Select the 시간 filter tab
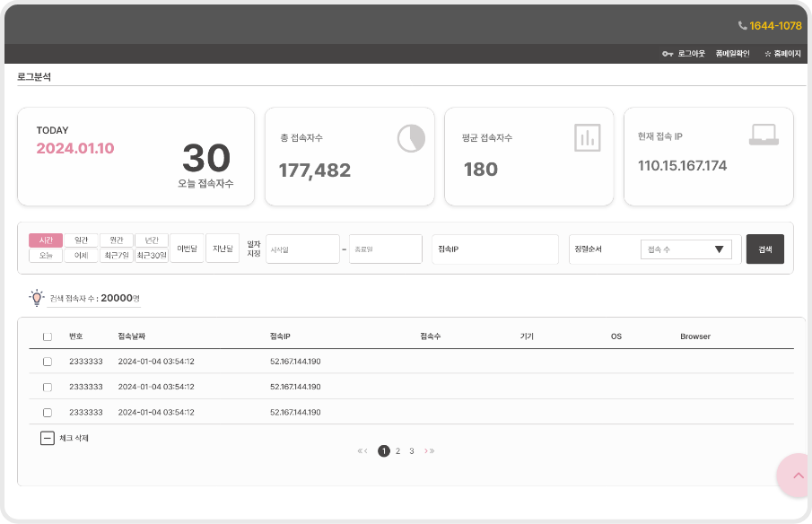 pos(46,240)
